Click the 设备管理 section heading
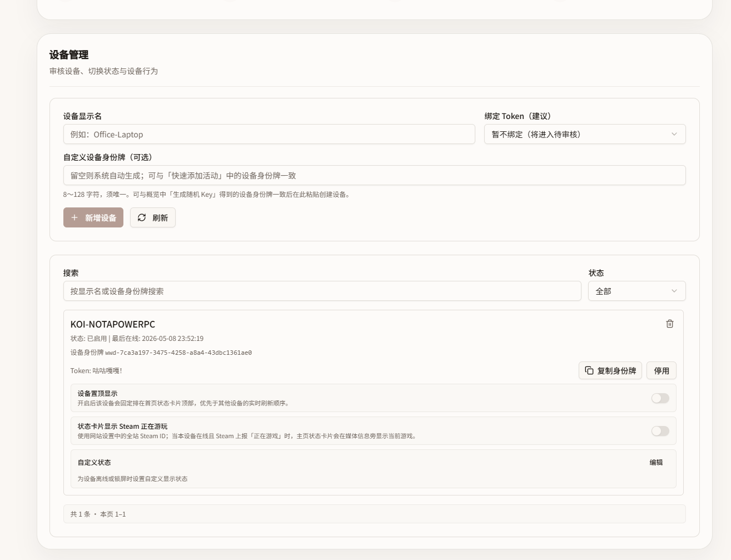Viewport: 731px width, 560px height. [x=69, y=54]
